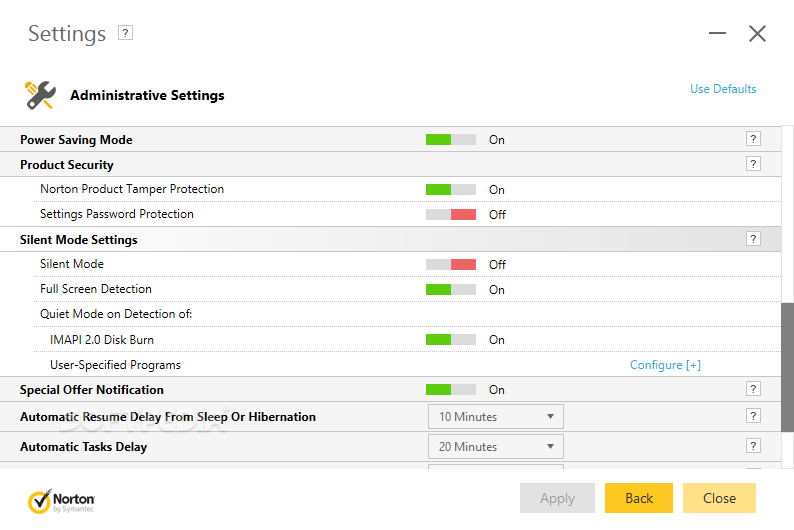Turn on Silent Mode
This screenshot has width=794, height=530.
(451, 265)
